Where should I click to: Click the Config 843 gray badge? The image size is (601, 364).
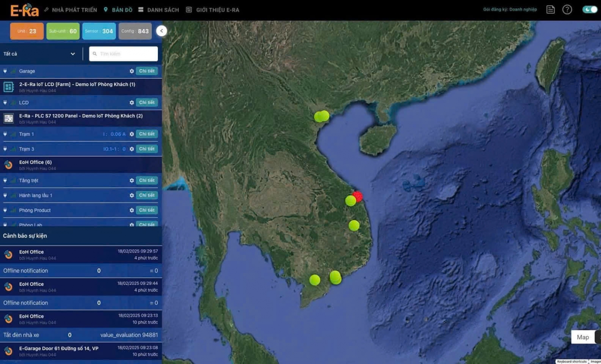135,31
